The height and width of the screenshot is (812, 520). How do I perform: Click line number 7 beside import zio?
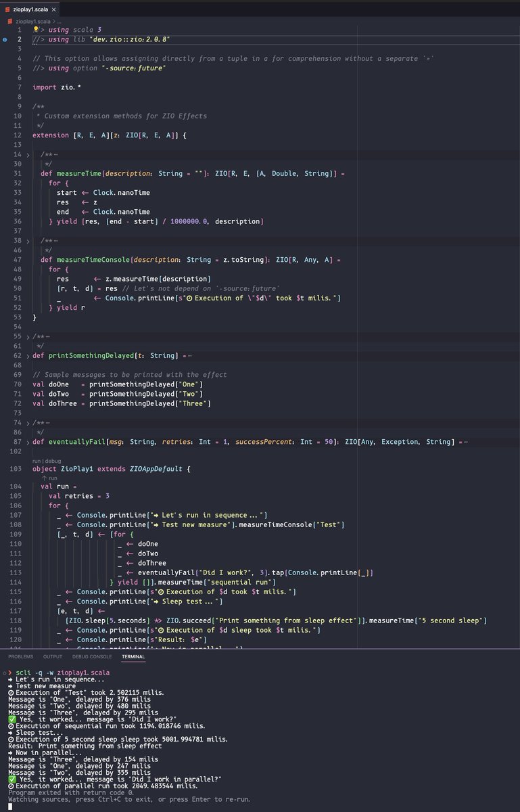pyautogui.click(x=20, y=88)
